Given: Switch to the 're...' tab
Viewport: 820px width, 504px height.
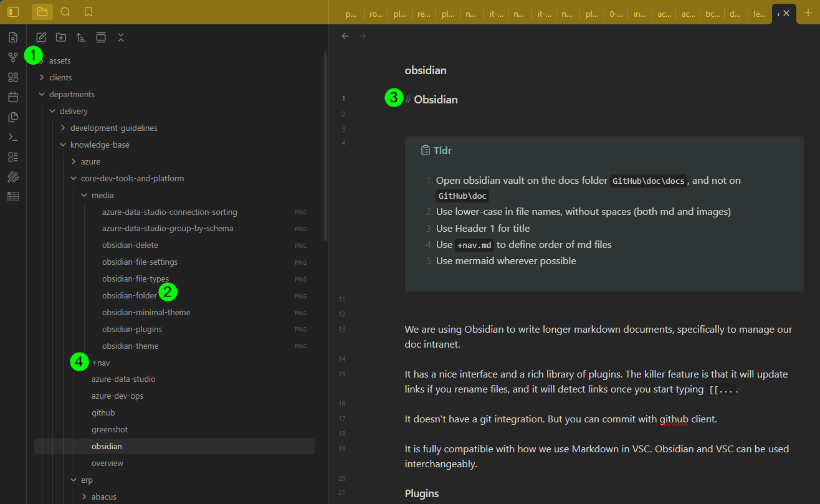Looking at the screenshot, I should coord(424,13).
